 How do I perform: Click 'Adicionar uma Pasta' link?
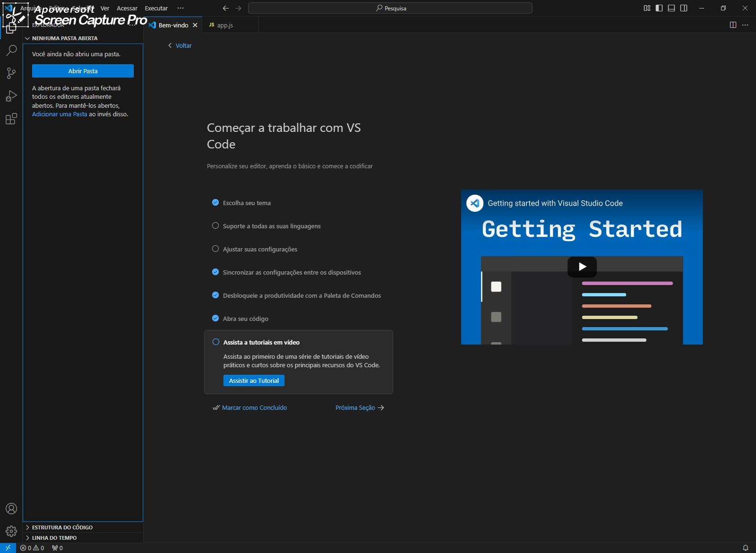60,114
